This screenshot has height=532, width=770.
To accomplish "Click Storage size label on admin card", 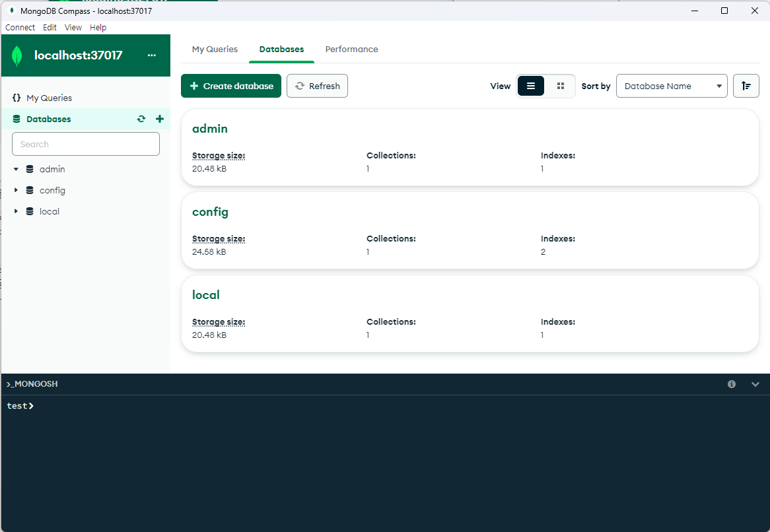I will [x=219, y=156].
